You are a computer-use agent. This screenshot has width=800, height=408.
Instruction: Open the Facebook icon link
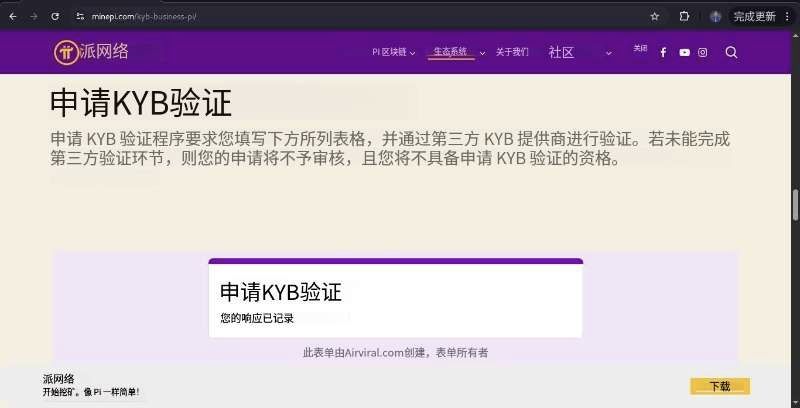pyautogui.click(x=663, y=53)
